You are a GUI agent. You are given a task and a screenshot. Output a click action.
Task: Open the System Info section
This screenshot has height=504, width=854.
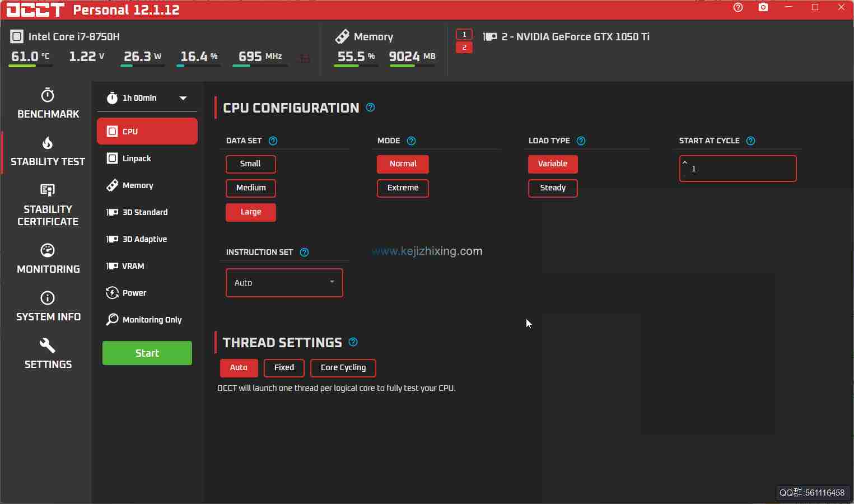pos(47,305)
